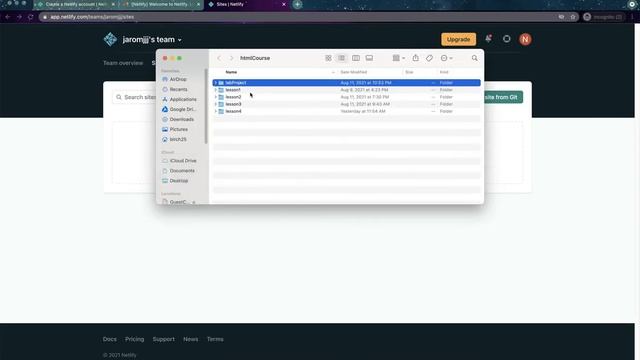Open the Team overview tab
This screenshot has height=360, width=640.
(123, 63)
